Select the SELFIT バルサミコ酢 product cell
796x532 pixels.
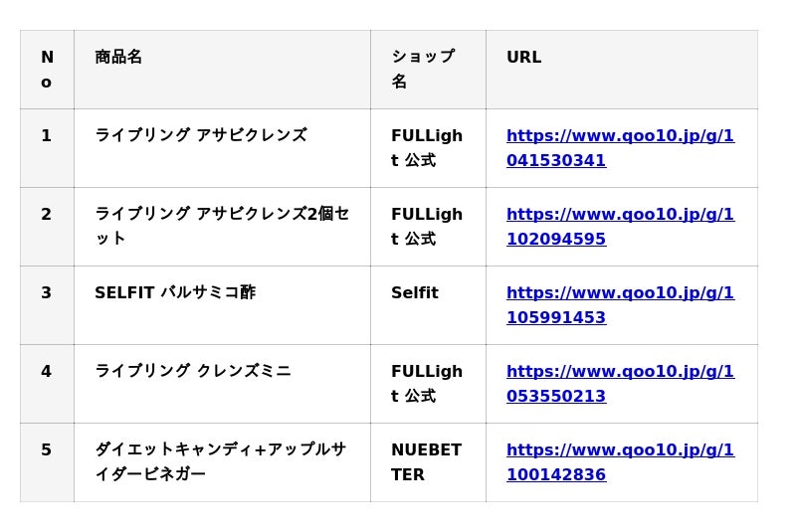(x=175, y=292)
